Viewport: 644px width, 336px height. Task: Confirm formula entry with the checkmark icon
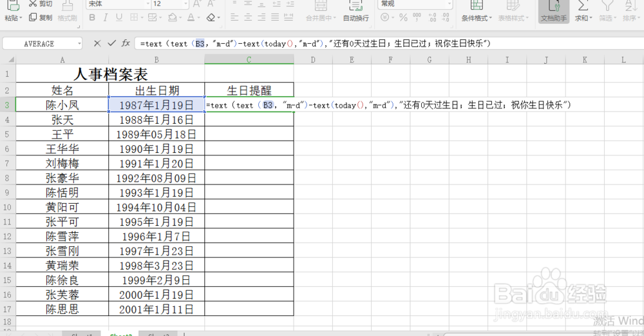click(111, 43)
